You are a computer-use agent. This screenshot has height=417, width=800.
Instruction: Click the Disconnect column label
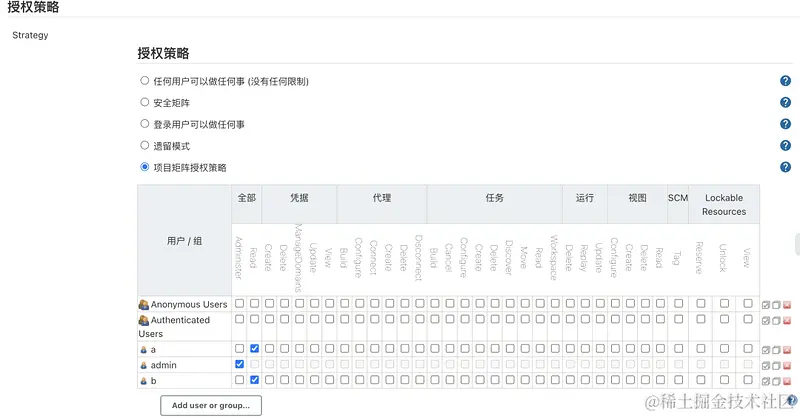coord(418,258)
